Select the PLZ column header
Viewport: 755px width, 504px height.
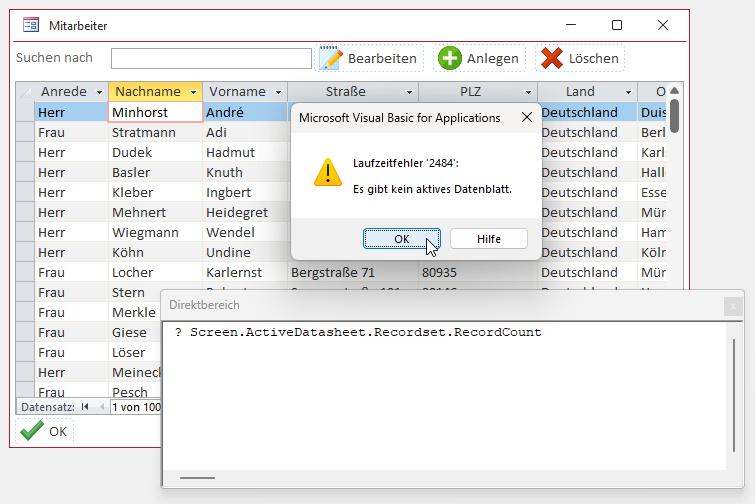[470, 91]
